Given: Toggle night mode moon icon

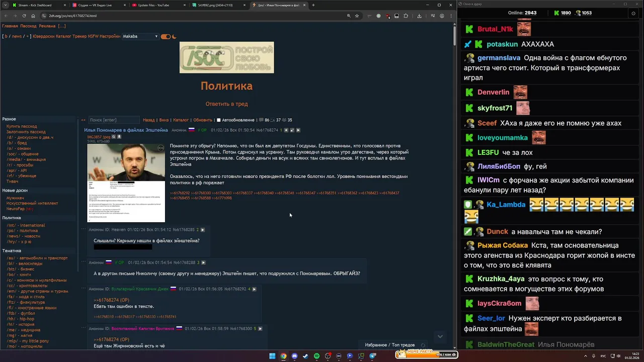Looking at the screenshot, I should click(x=175, y=36).
